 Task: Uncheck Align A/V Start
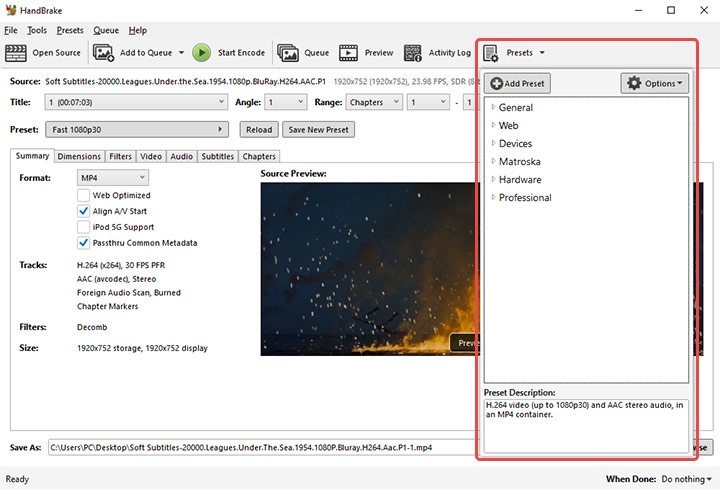(x=83, y=211)
